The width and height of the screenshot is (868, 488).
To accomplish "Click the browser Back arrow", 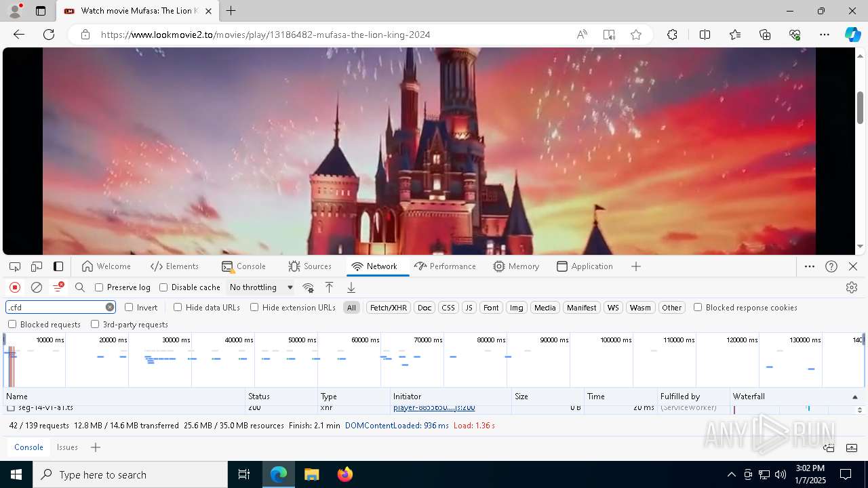I will (19, 35).
